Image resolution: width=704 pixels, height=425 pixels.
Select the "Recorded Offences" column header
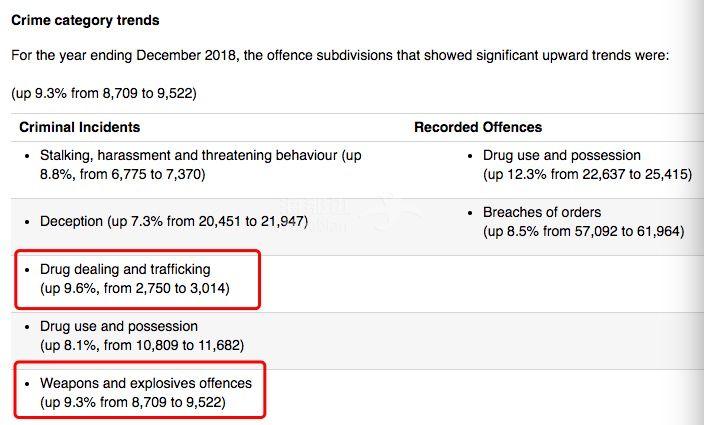(x=478, y=127)
